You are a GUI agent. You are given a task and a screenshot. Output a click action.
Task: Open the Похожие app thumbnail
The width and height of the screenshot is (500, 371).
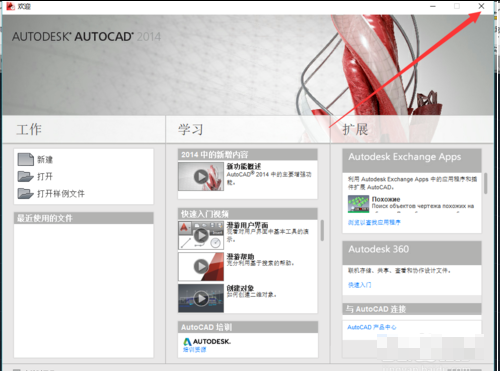point(358,204)
